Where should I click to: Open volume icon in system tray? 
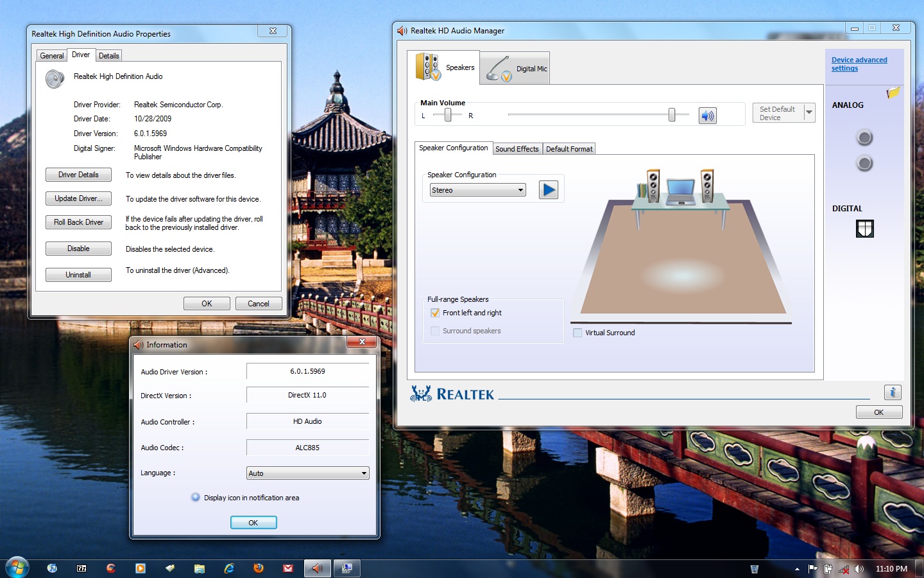coord(859,569)
